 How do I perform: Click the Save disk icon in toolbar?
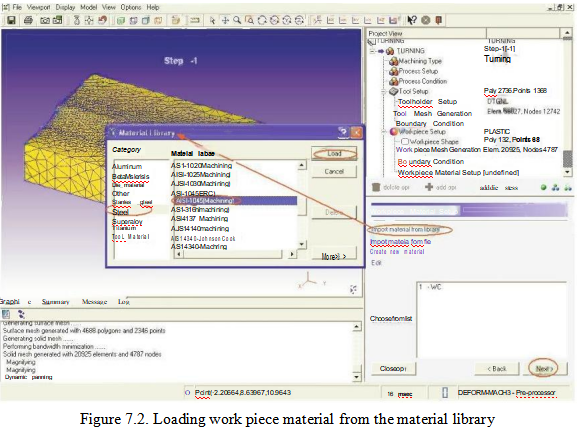(11, 20)
